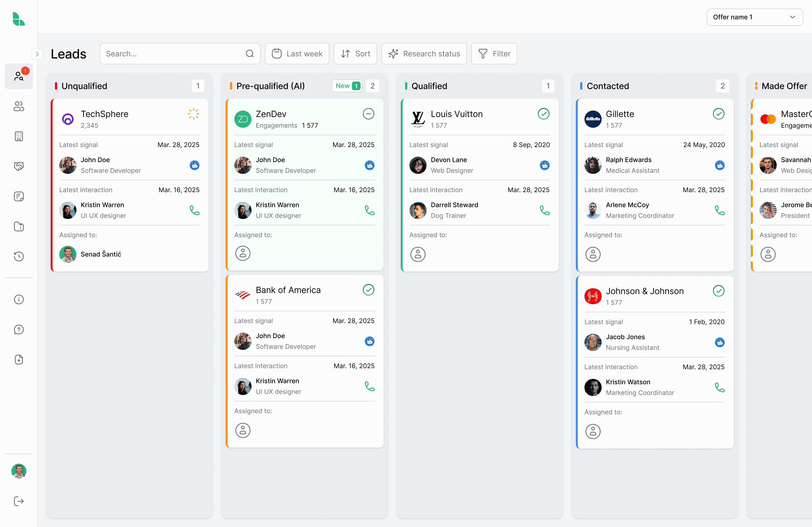Open the handshake deals sidebar icon
812x527 pixels.
click(x=19, y=166)
